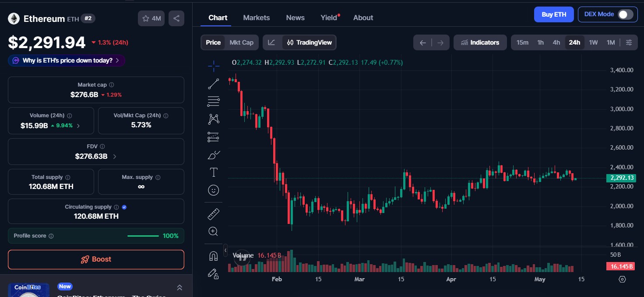This screenshot has width=644, height=297.
Task: Open the Markets tab
Action: 257,17
